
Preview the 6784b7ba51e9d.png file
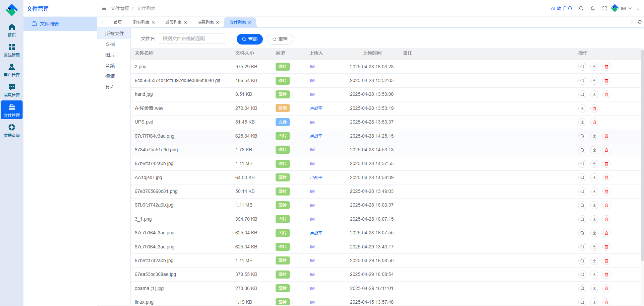coord(582,150)
